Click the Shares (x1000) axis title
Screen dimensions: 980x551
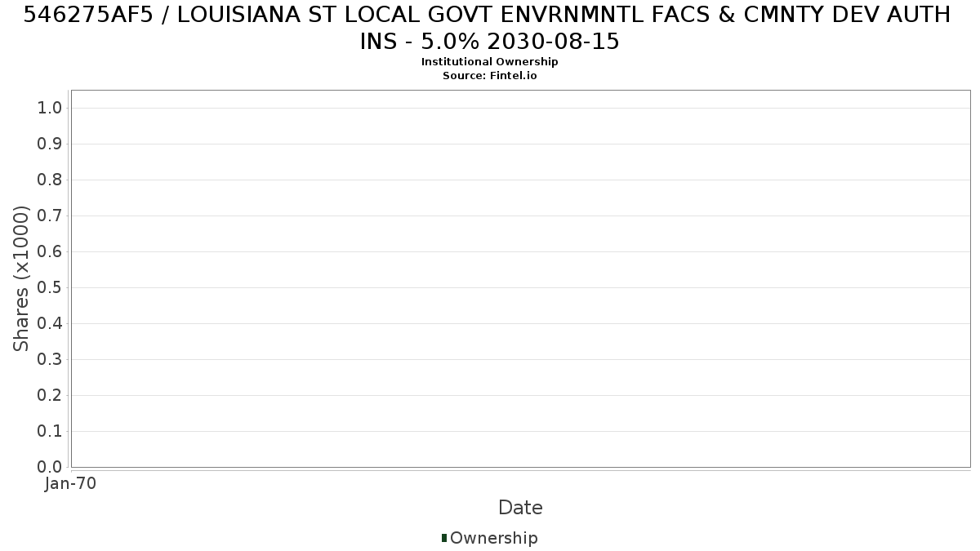21,278
